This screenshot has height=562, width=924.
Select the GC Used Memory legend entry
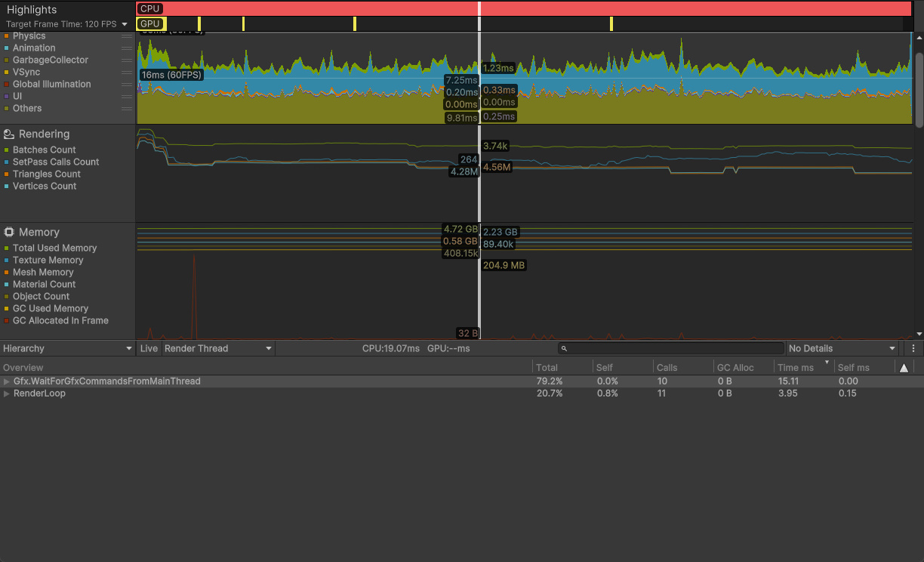51,309
